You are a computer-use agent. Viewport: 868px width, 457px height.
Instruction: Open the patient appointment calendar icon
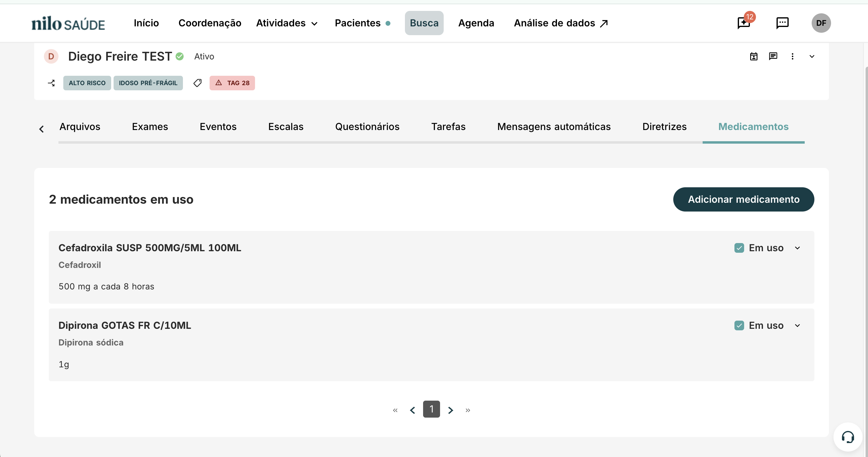pos(754,56)
